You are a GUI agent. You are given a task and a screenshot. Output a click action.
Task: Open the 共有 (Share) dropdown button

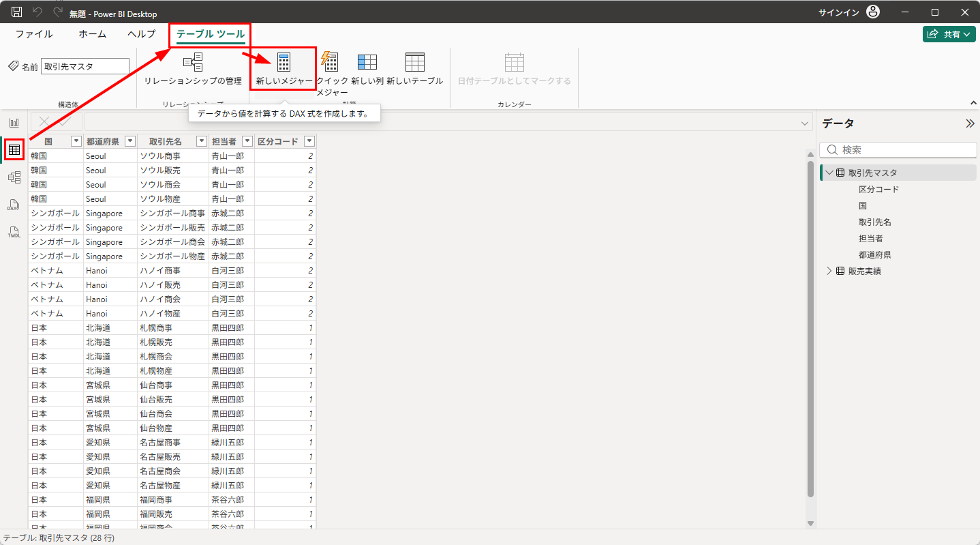tap(949, 34)
